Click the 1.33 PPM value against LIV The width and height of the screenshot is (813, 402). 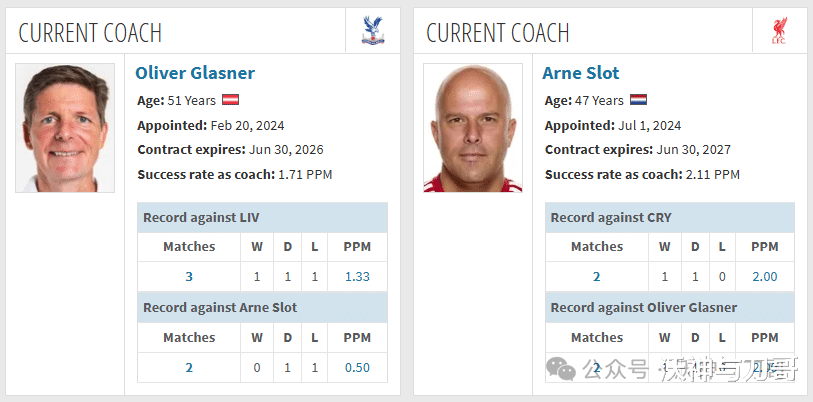tap(357, 276)
